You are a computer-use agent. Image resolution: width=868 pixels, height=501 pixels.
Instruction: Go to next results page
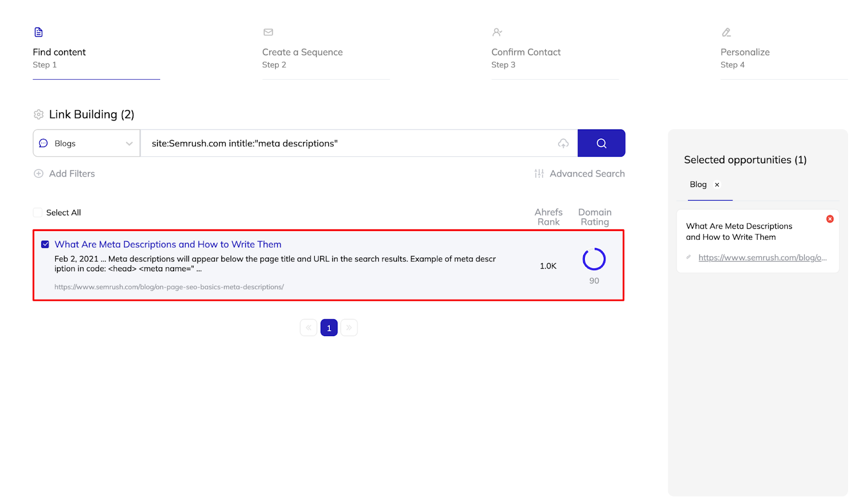pos(349,327)
